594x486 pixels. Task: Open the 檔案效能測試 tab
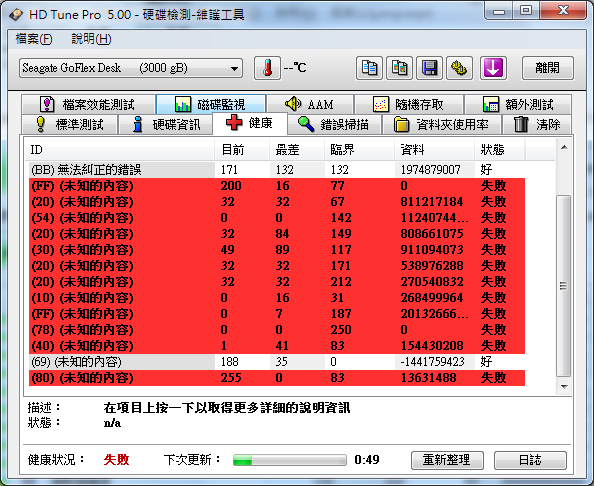pos(88,104)
